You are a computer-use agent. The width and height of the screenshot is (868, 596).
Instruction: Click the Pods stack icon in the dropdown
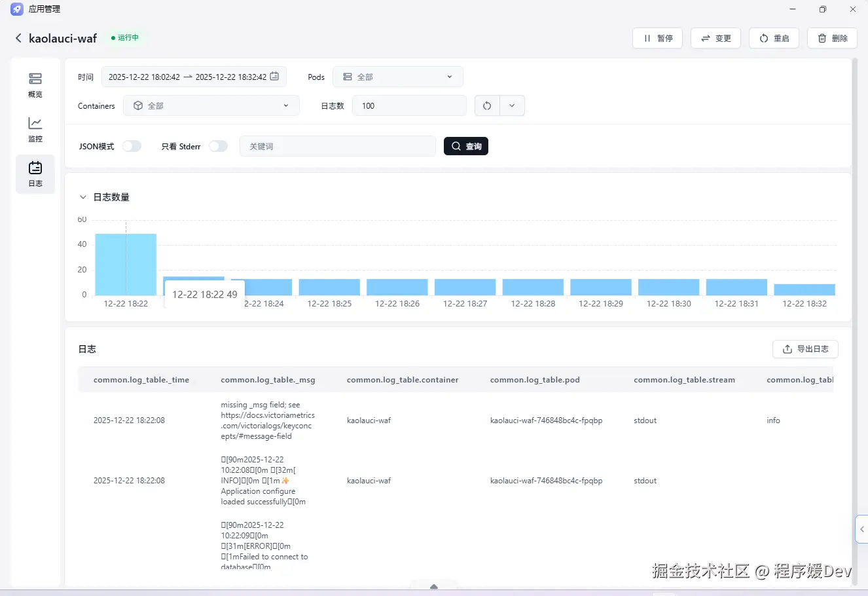click(348, 77)
